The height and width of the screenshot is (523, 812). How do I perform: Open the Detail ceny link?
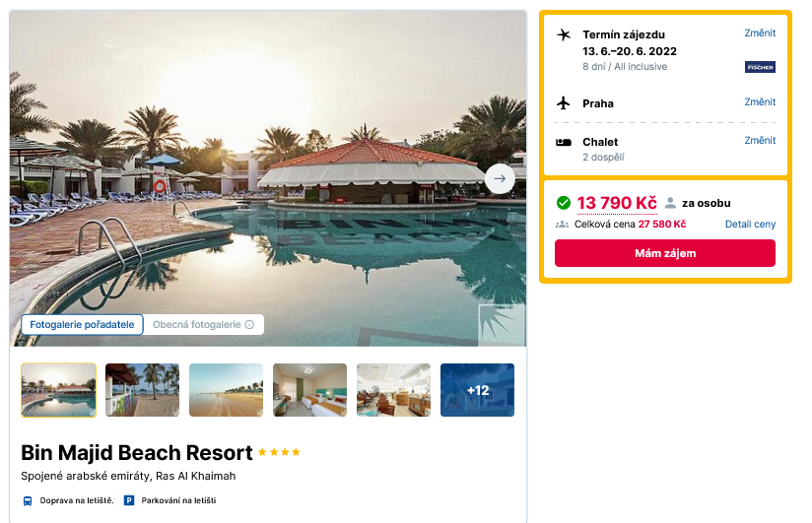[x=750, y=225]
